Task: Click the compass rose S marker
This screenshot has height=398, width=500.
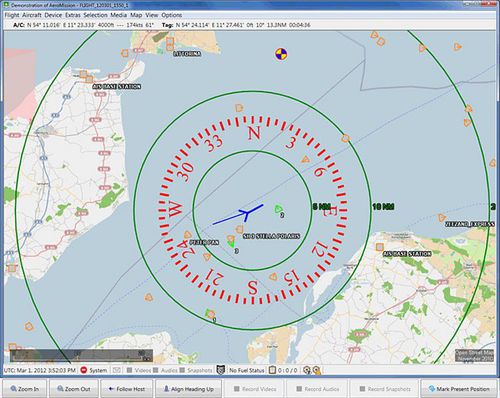Action: point(253,287)
